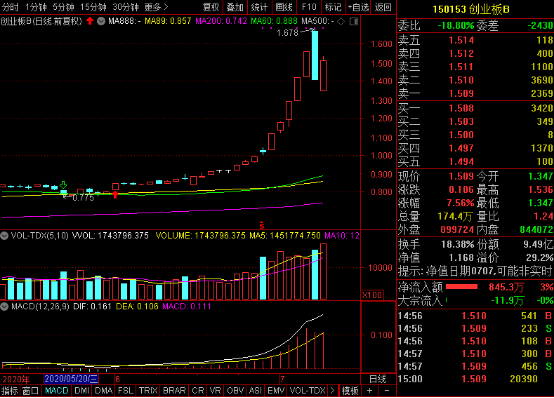Select the TRIX indicator tab
This screenshot has height=398, width=554.
[148, 391]
